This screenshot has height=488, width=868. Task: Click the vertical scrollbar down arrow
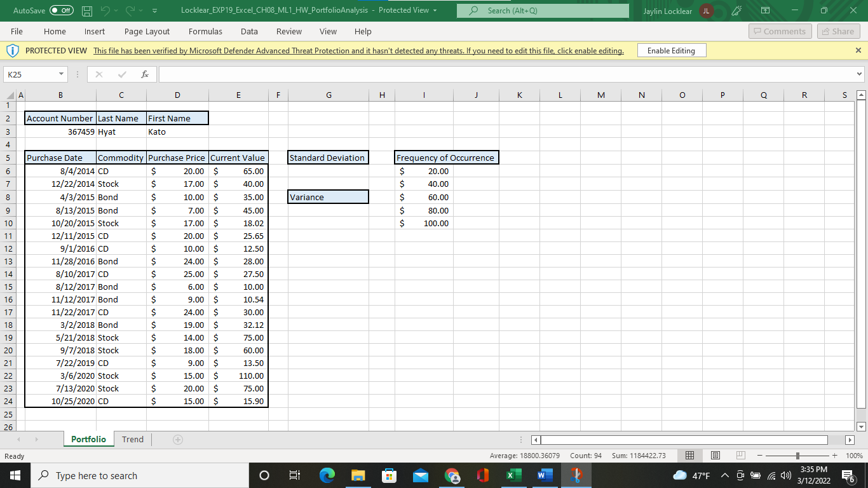pos(862,426)
